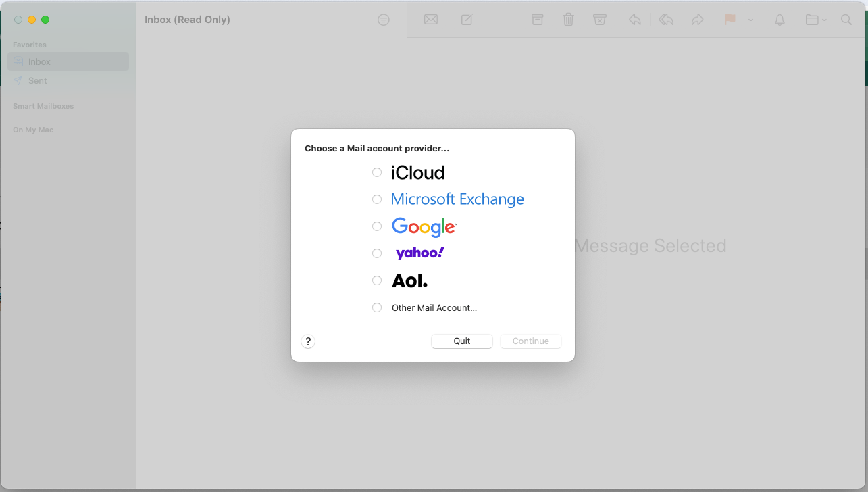Click the Quit button
This screenshot has width=868, height=492.
click(462, 341)
